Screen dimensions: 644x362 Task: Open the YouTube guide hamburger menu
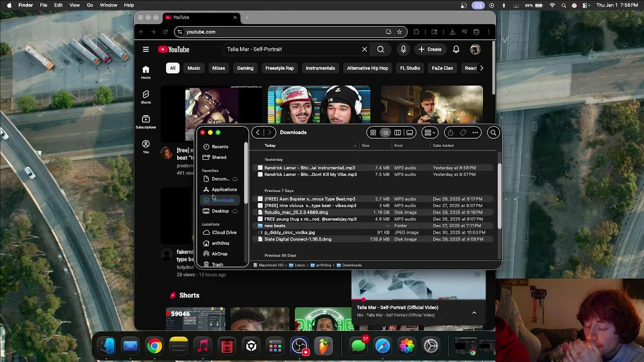145,49
